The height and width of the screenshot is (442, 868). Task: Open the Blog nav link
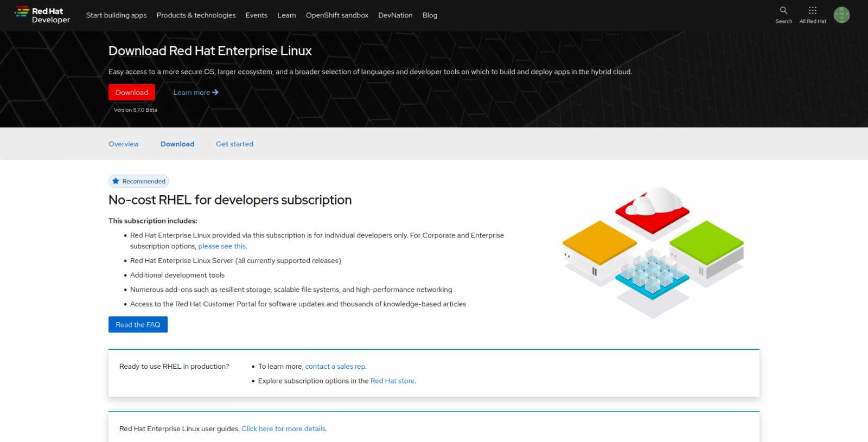tap(430, 15)
